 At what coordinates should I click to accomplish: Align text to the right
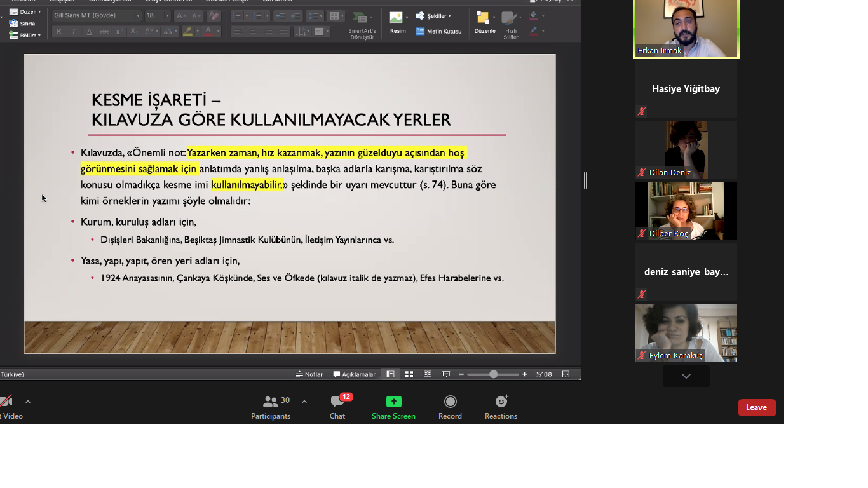tap(268, 31)
